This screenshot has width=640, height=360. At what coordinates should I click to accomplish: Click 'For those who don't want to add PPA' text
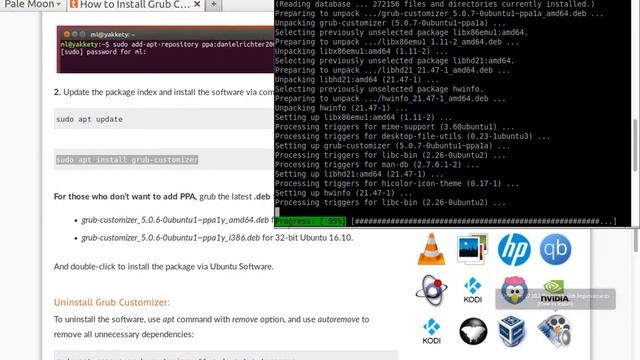click(x=125, y=197)
